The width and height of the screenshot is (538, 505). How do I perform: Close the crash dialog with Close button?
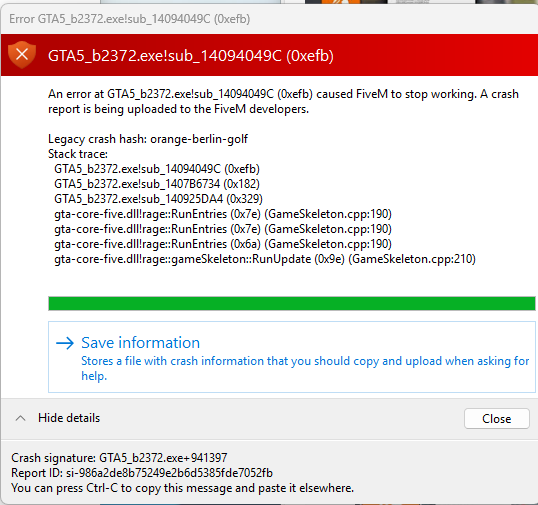(496, 419)
